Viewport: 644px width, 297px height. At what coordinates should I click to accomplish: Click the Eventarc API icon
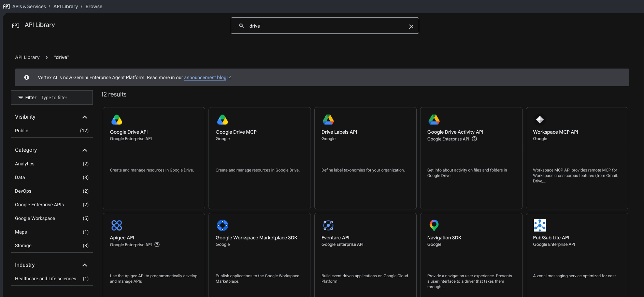(328, 225)
